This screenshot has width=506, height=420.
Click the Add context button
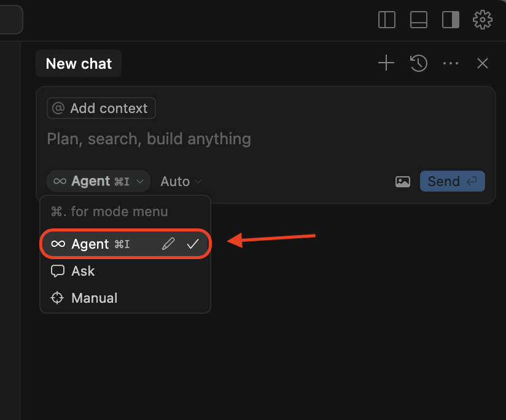tap(101, 108)
